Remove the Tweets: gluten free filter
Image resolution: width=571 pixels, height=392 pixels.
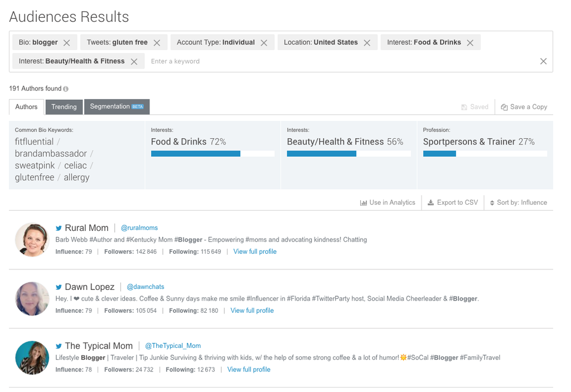[x=157, y=43]
